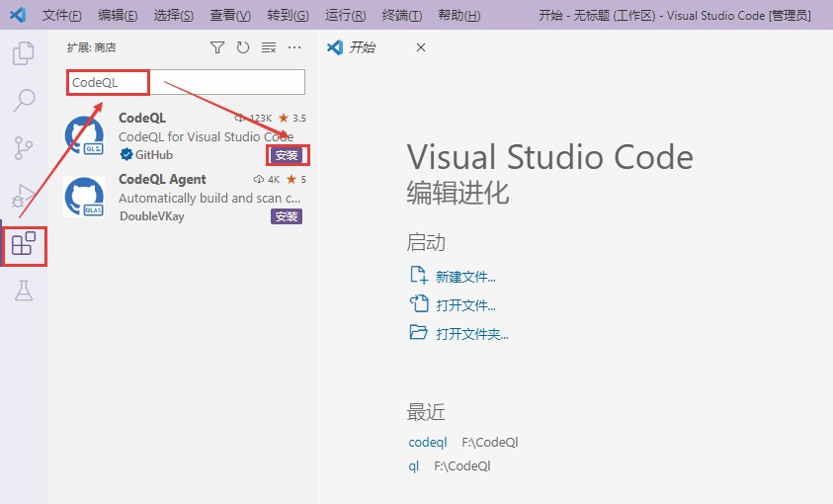833x504 pixels.
Task: Open the extensions panel more actions menu
Action: [294, 47]
